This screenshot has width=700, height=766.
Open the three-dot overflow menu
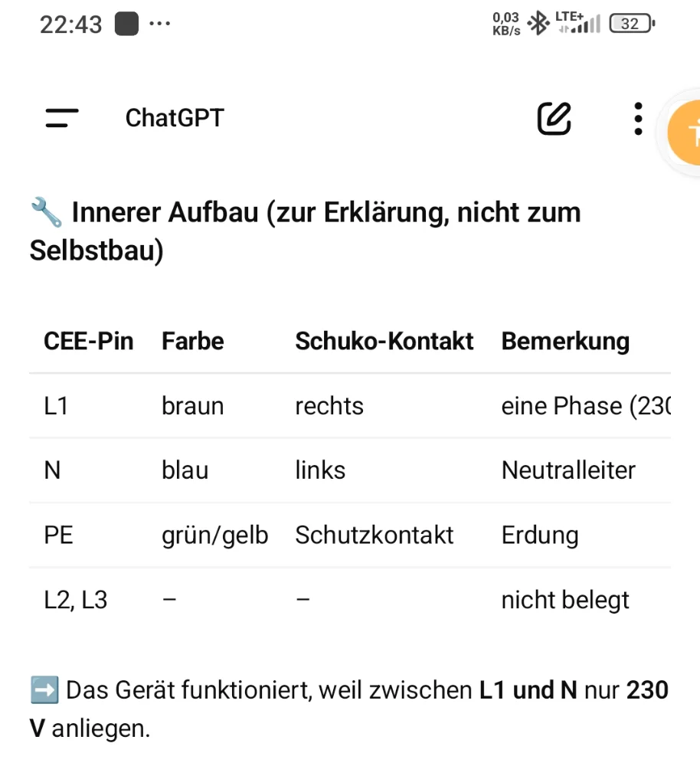point(638,119)
